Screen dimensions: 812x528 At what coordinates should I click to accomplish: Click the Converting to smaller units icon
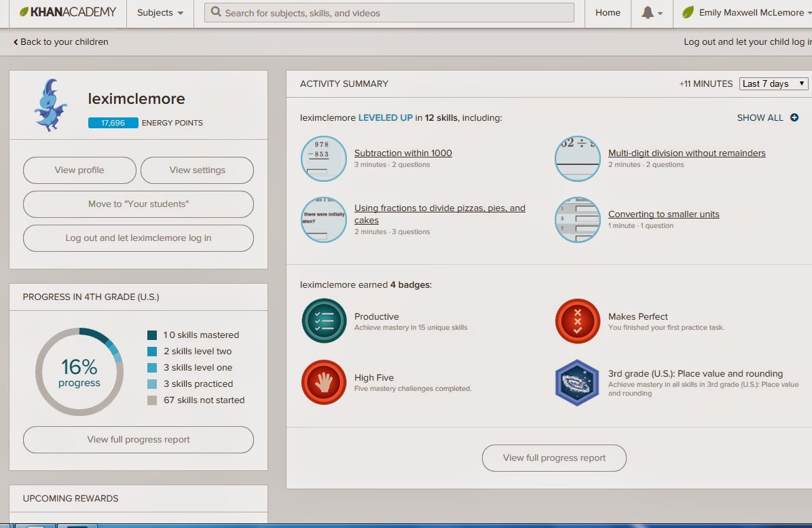pos(577,219)
